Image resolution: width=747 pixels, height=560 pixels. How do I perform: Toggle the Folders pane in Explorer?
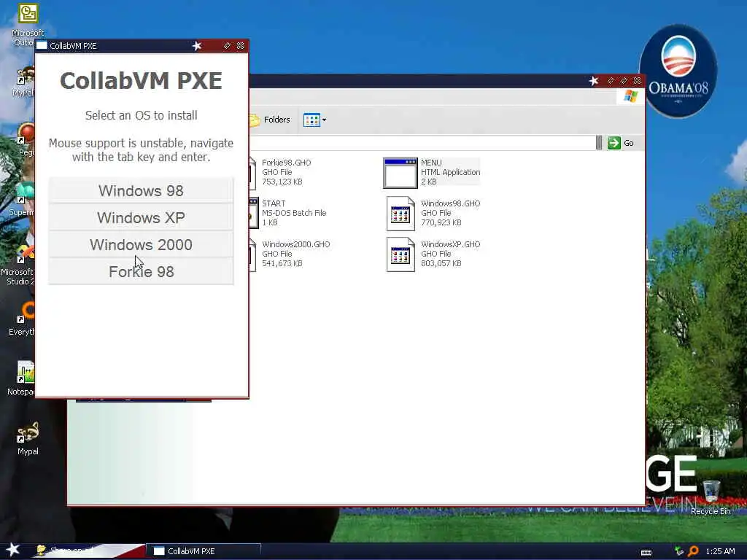270,120
